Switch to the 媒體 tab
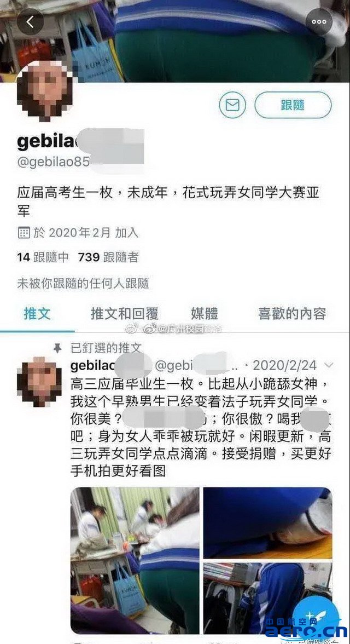 coord(205,314)
